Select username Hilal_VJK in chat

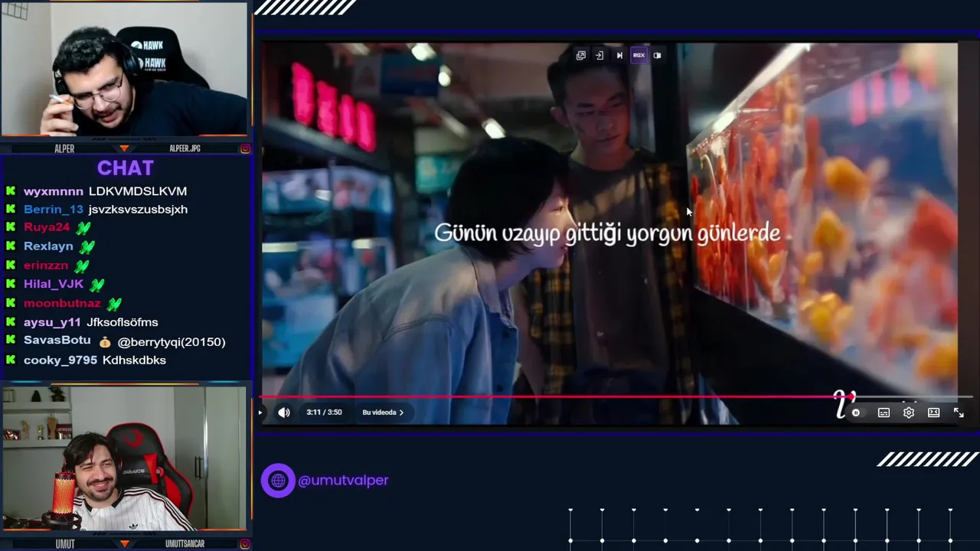click(54, 284)
